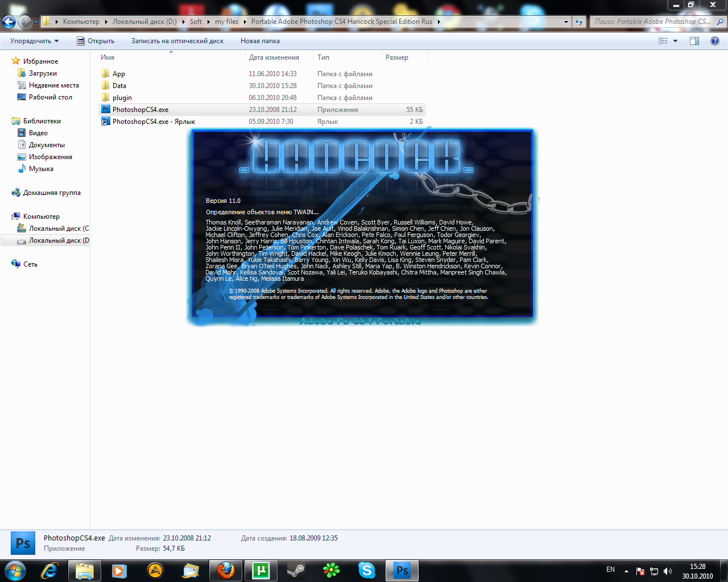The image size is (728, 582).
Task: Click the refresh icon beside address bar
Action: pos(579,22)
